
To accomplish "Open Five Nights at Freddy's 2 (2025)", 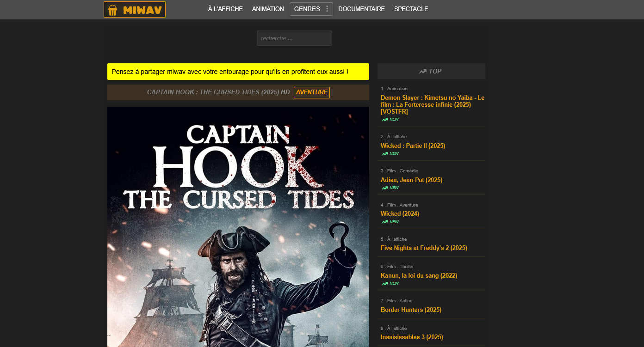I will coord(424,248).
